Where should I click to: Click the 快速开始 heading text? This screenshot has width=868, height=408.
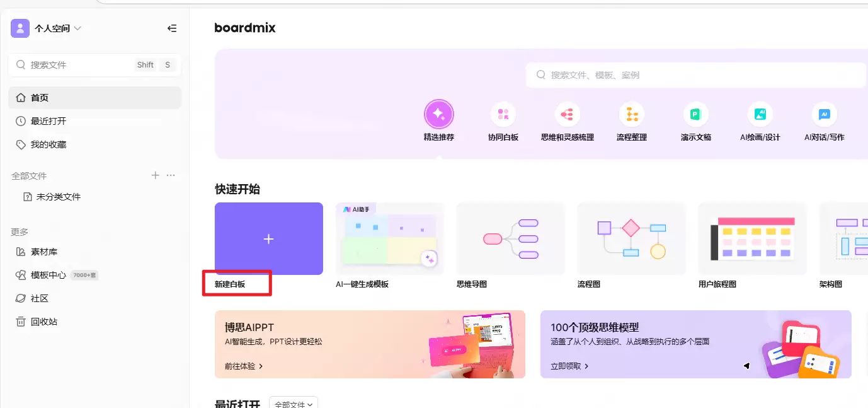click(237, 189)
